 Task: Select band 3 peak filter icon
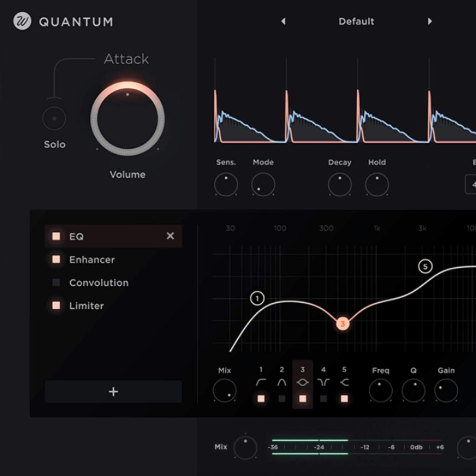[302, 382]
